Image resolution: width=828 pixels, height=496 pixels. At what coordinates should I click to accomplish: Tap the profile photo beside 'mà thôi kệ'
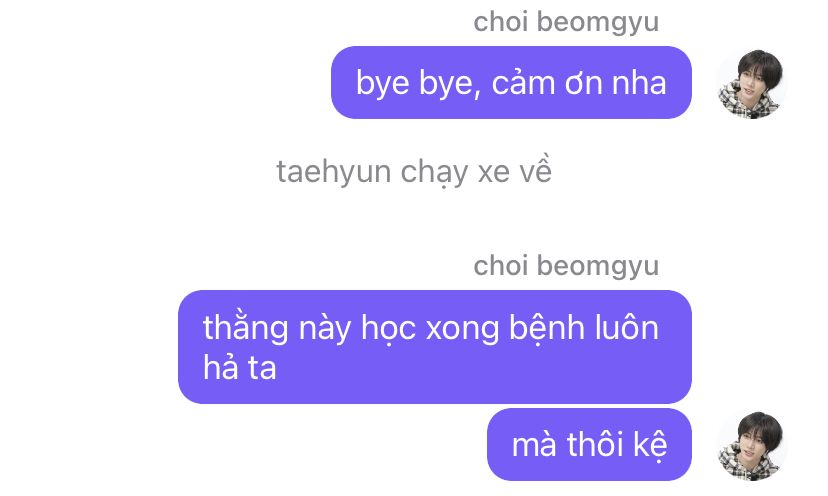(x=752, y=446)
